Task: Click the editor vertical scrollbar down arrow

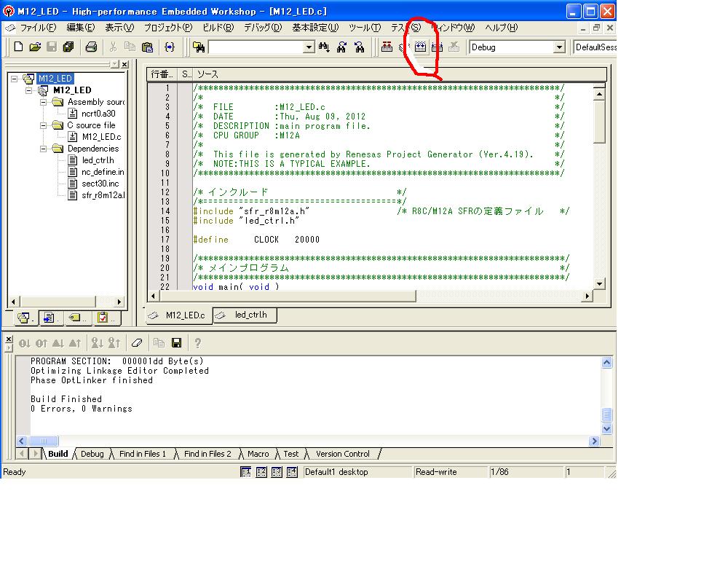Action: [599, 284]
